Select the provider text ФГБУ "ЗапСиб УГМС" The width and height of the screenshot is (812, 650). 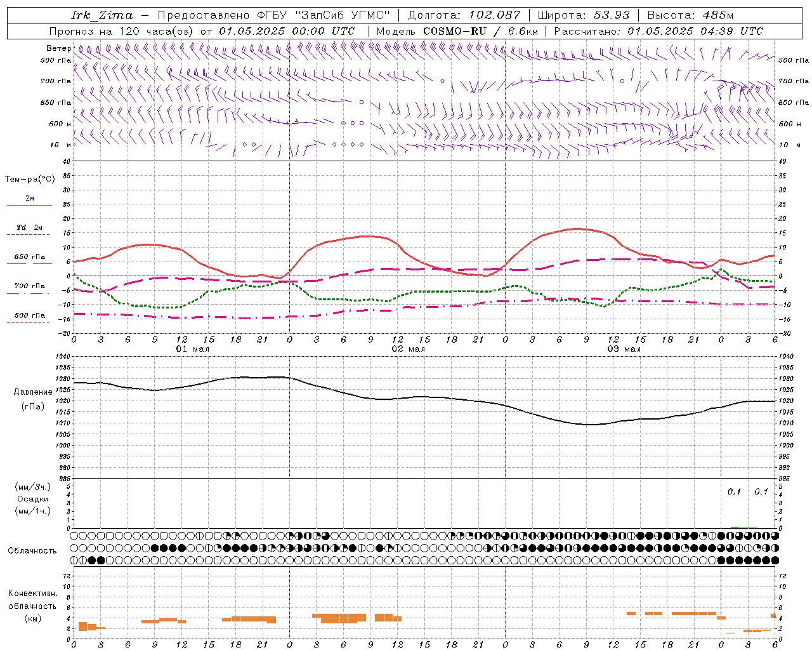(324, 15)
